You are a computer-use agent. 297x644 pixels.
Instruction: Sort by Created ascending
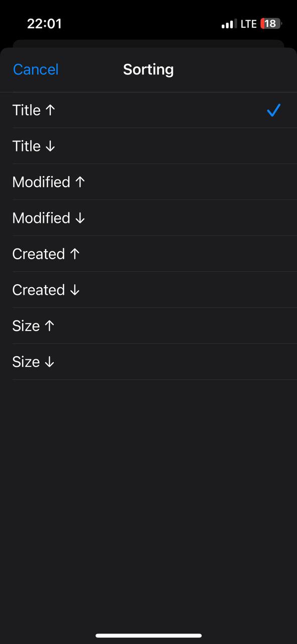coord(148,254)
